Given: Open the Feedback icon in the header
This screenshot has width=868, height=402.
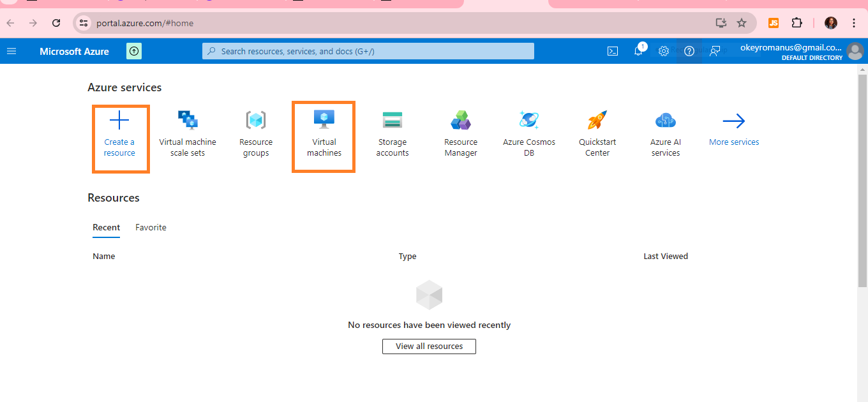Looking at the screenshot, I should click(x=715, y=51).
